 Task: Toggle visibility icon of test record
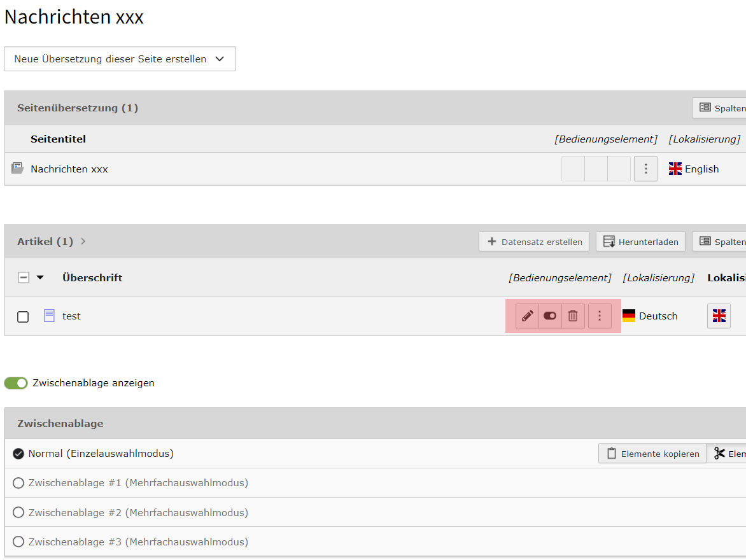550,316
